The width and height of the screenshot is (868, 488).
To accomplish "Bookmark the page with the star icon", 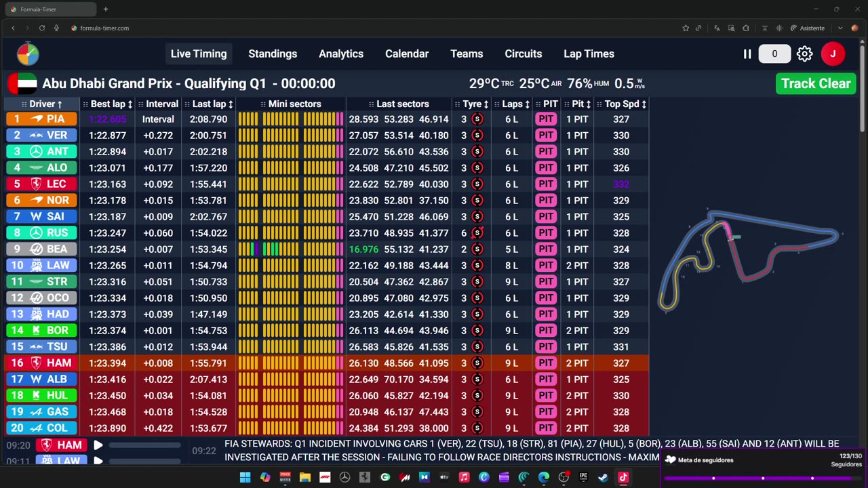I will [686, 28].
